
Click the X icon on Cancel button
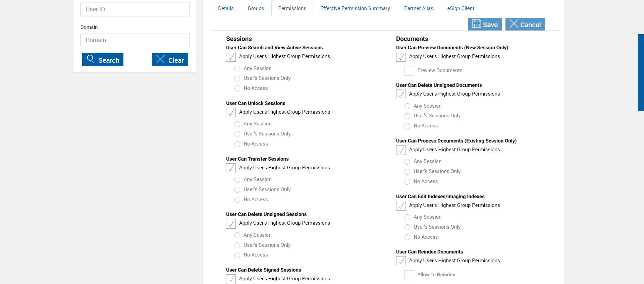tap(514, 24)
